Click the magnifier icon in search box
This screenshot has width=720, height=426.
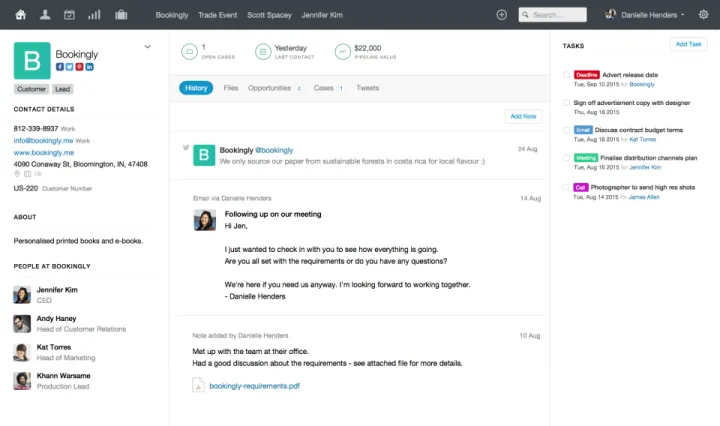(x=525, y=15)
